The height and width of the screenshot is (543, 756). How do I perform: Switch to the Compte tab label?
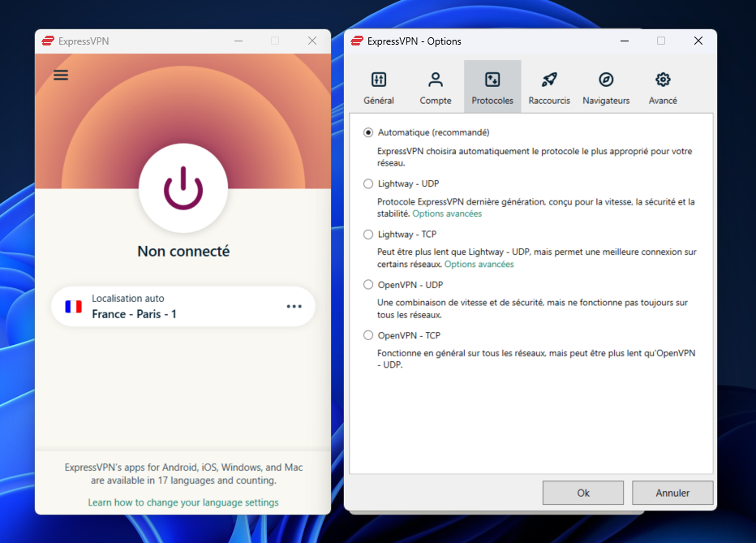[436, 101]
